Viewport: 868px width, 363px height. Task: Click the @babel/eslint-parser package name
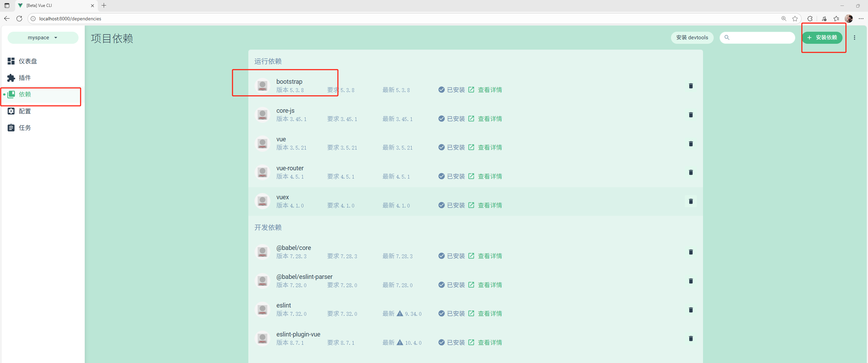click(304, 277)
